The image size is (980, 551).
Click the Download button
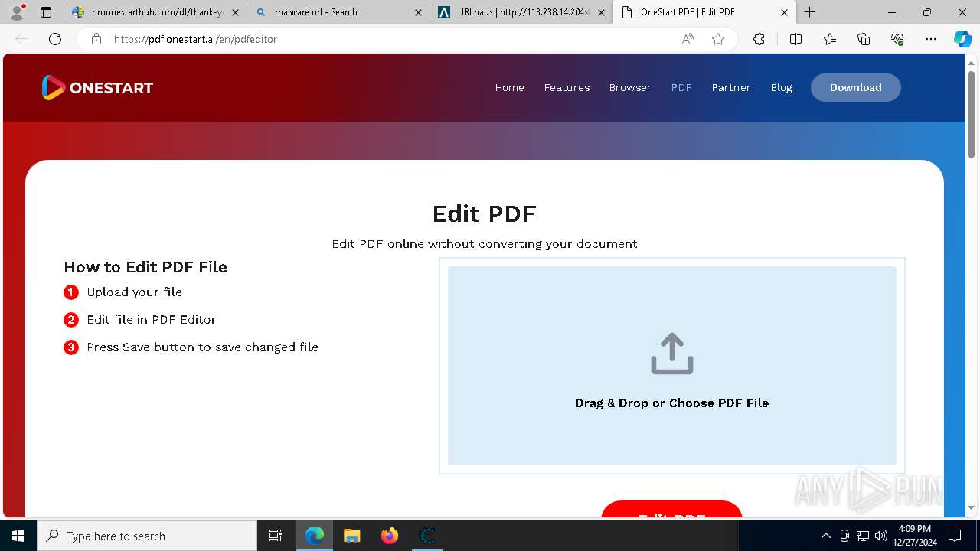(856, 87)
